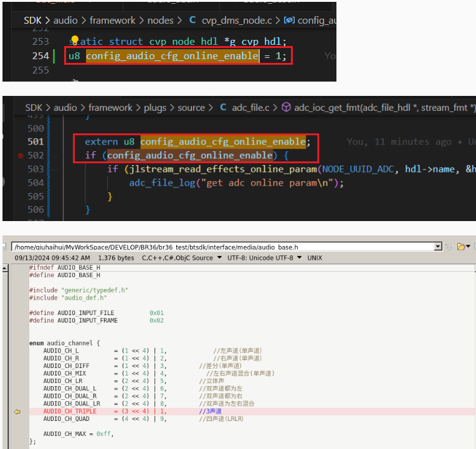This screenshot has width=476, height=449.
Task: Click the C file icon beside adc_file.c
Action: pyautogui.click(x=223, y=107)
